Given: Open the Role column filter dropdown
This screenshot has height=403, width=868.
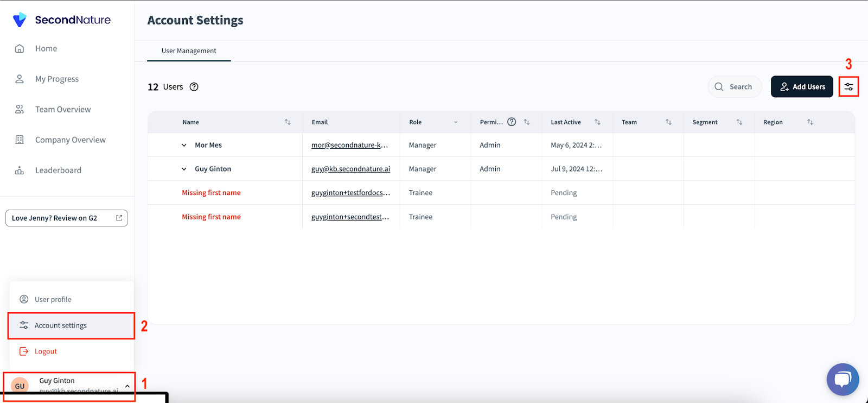Looking at the screenshot, I should tap(456, 122).
